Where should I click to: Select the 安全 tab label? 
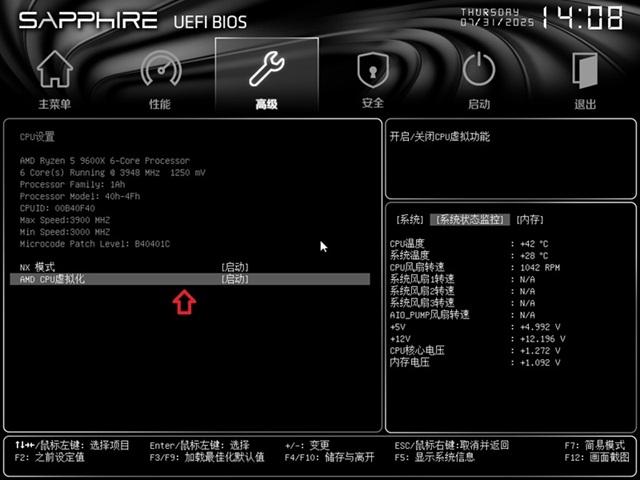[x=373, y=103]
